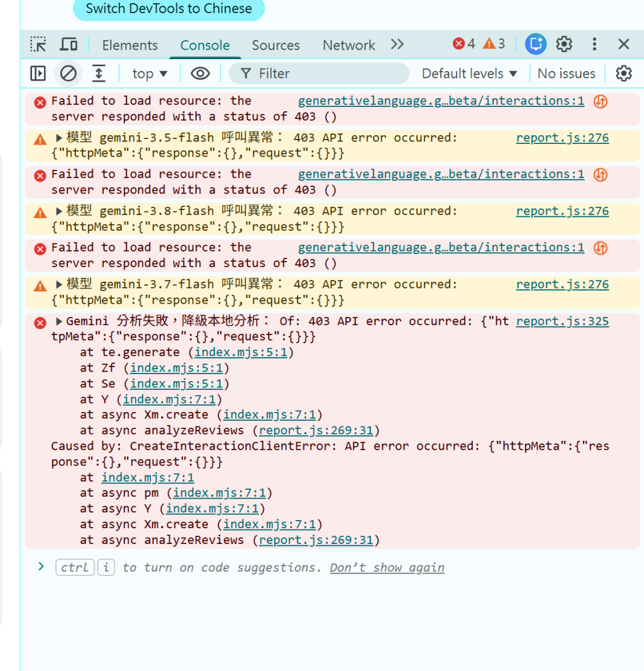This screenshot has width=644, height=671.
Task: Toggle the device toolbar icon
Action: click(69, 45)
